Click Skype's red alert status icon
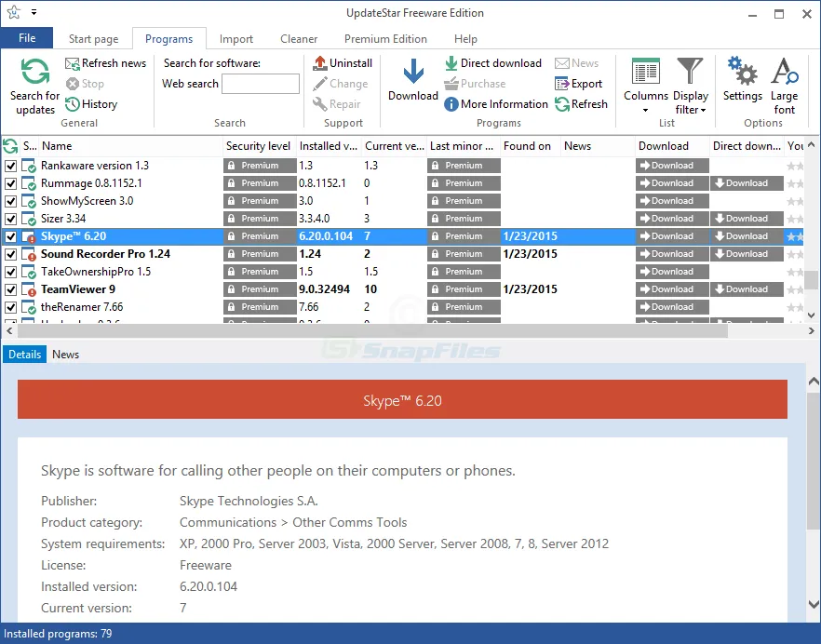The height and width of the screenshot is (644, 821). coord(29,236)
